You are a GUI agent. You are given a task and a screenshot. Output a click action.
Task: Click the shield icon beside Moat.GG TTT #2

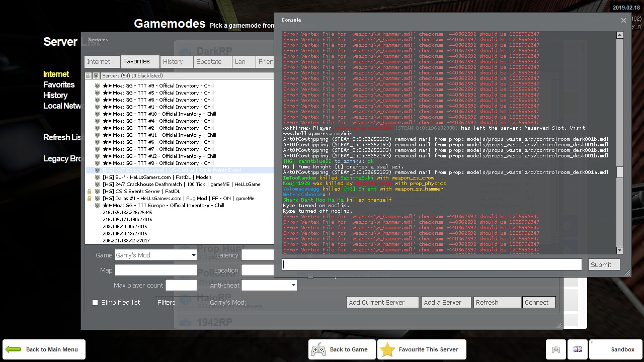click(x=97, y=128)
